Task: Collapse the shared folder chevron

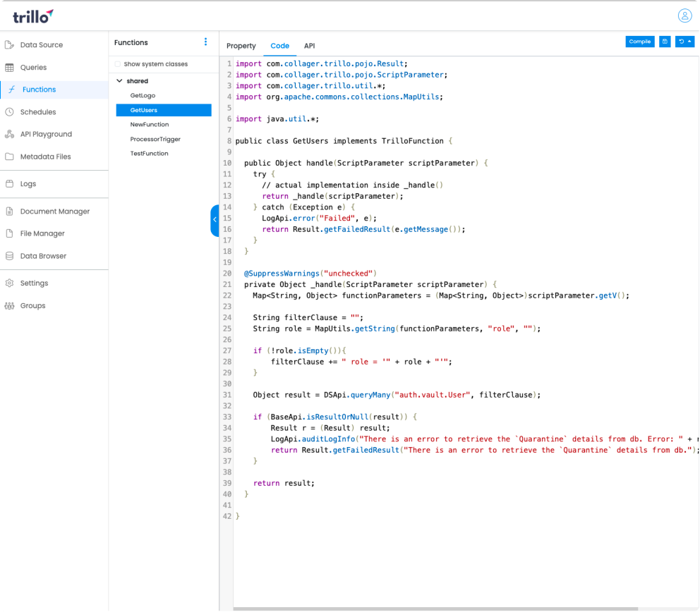Action: (120, 81)
